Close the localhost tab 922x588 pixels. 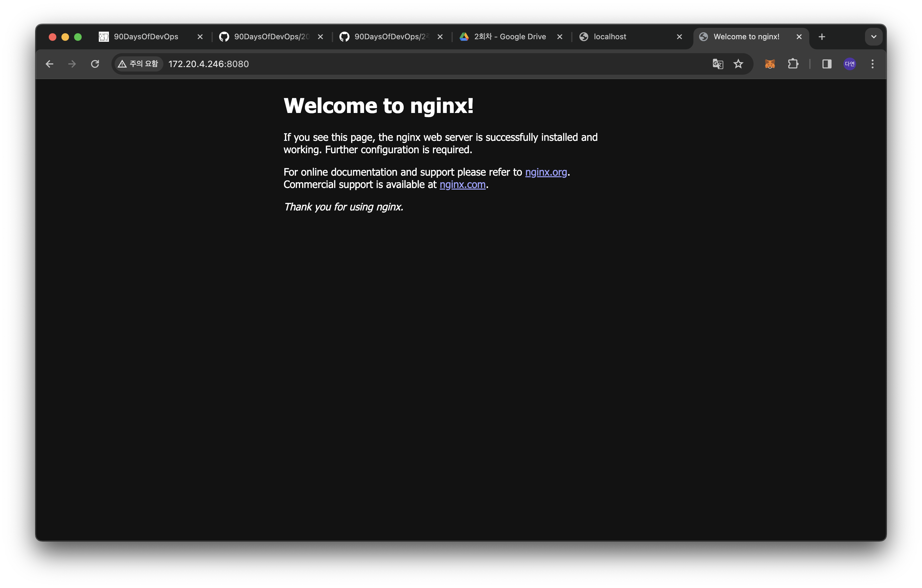(x=679, y=37)
